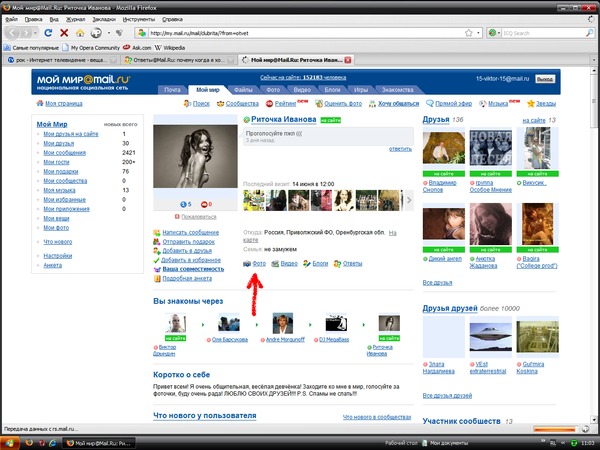
Task: Open Рейтинг in the top toolbar
Action: pyautogui.click(x=285, y=104)
